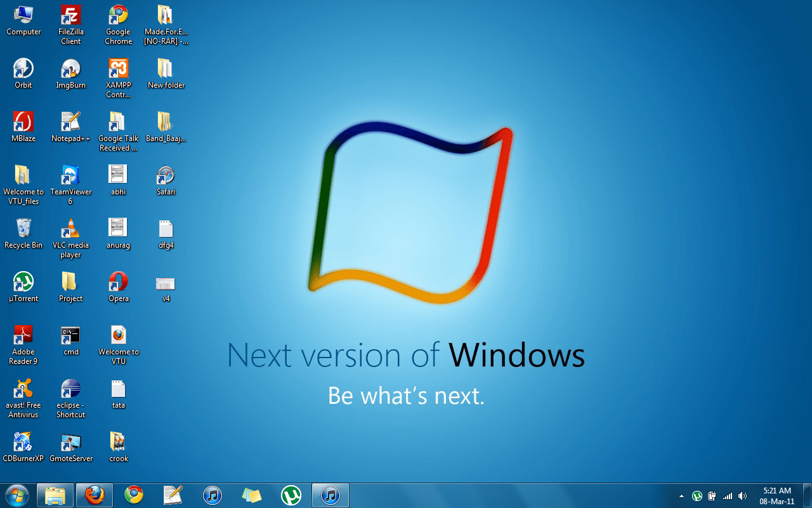The height and width of the screenshot is (508, 812).
Task: Open the yellow folders taskbar icon
Action: [x=252, y=495]
